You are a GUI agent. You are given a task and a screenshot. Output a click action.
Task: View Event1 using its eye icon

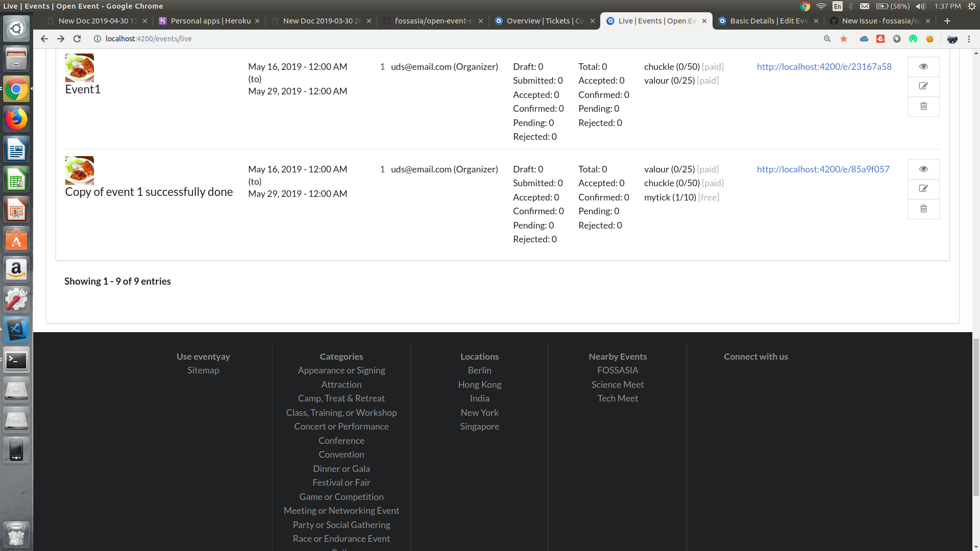click(x=923, y=66)
